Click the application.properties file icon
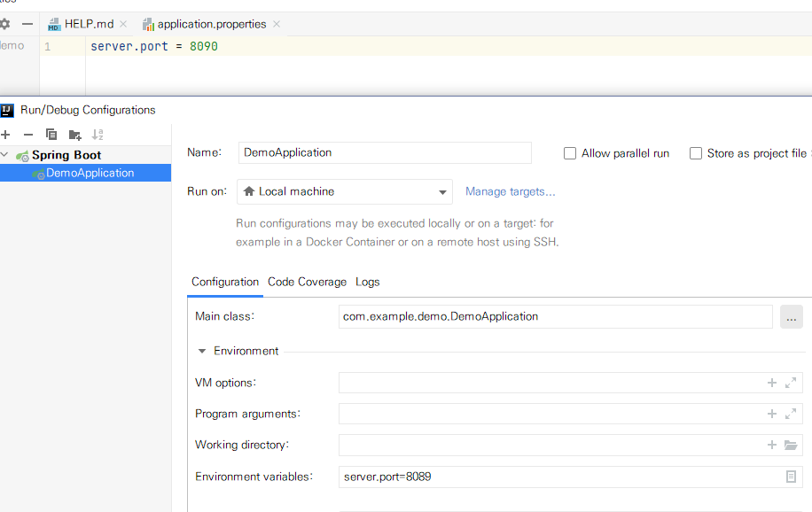Image resolution: width=812 pixels, height=512 pixels. [149, 24]
